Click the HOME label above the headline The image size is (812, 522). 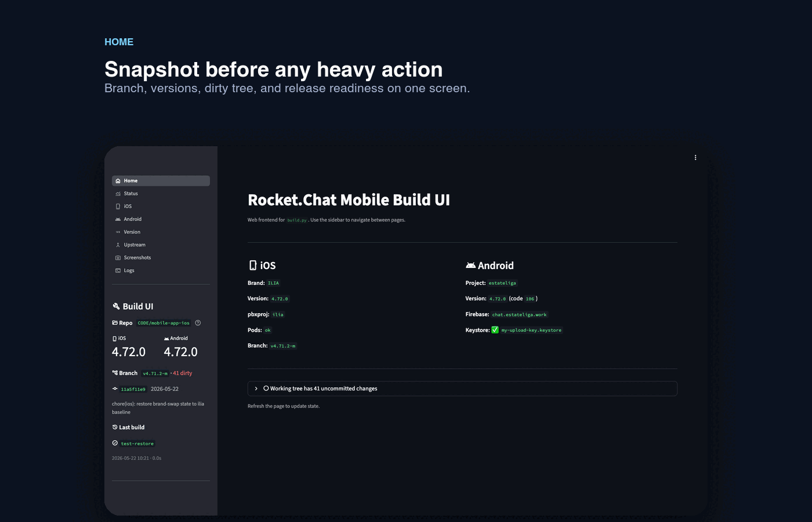click(119, 42)
